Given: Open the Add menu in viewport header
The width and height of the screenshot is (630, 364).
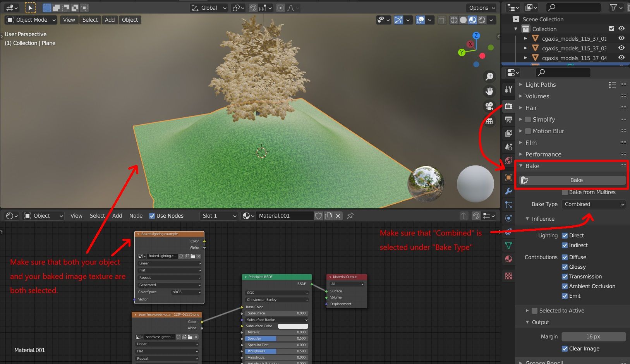Looking at the screenshot, I should [110, 20].
